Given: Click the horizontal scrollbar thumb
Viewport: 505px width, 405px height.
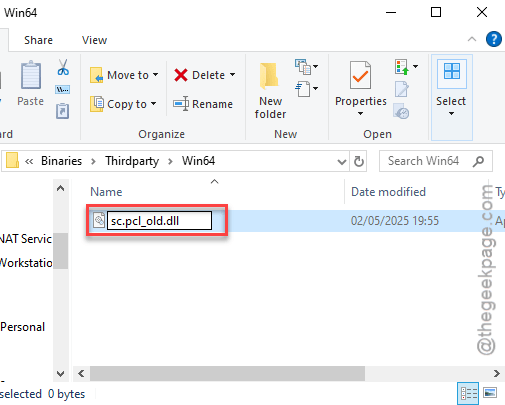Looking at the screenshot, I should [227, 373].
